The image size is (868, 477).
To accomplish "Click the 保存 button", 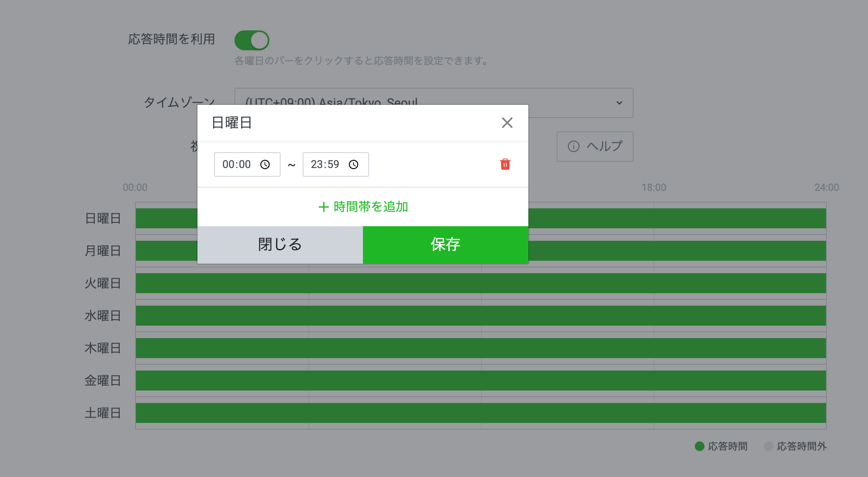I will [445, 245].
